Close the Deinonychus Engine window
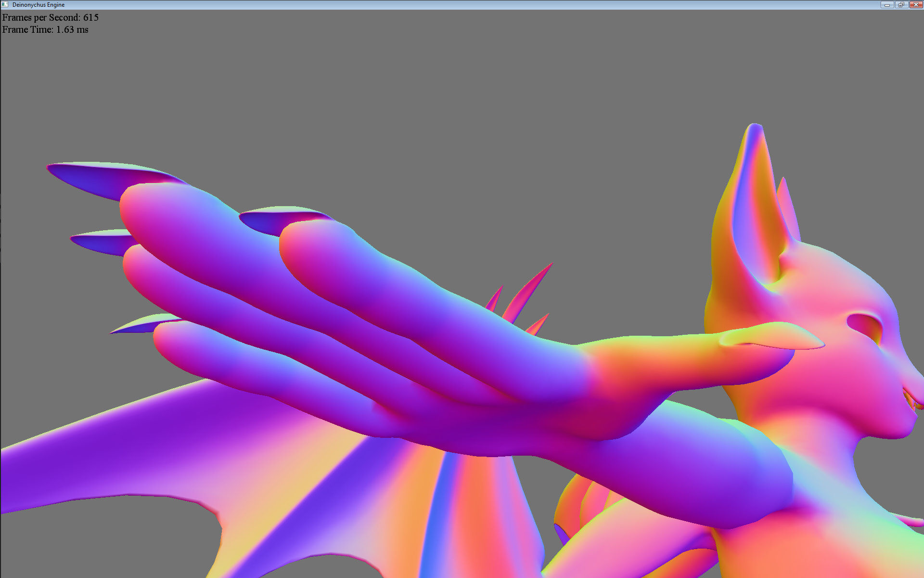 916,4
